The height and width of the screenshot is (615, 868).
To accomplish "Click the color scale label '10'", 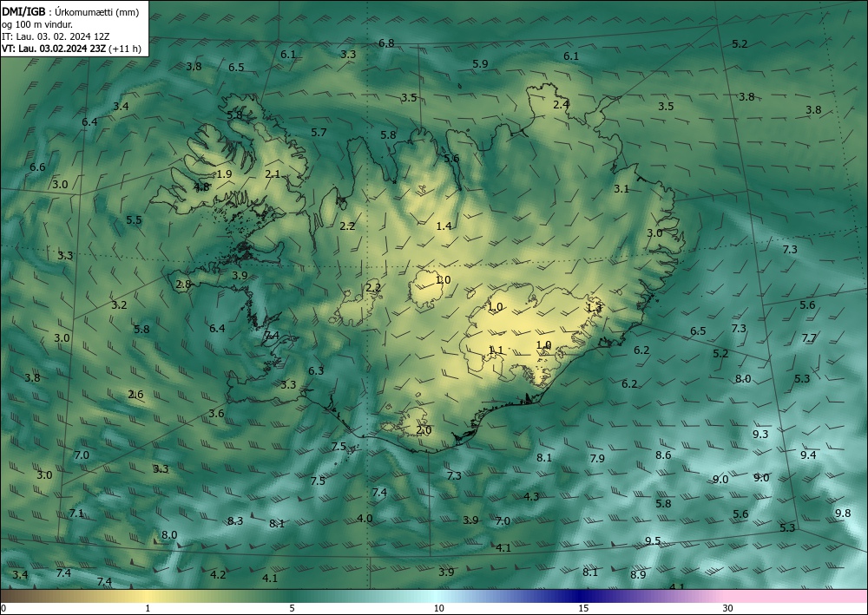I will point(438,609).
